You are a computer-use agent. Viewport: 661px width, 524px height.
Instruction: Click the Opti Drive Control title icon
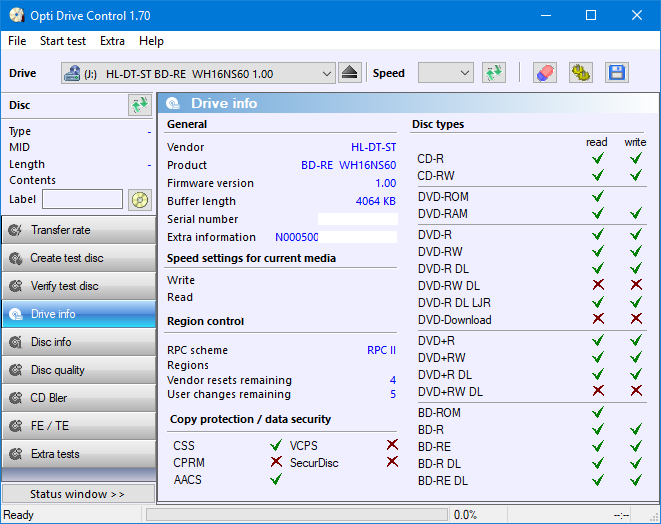(16, 16)
